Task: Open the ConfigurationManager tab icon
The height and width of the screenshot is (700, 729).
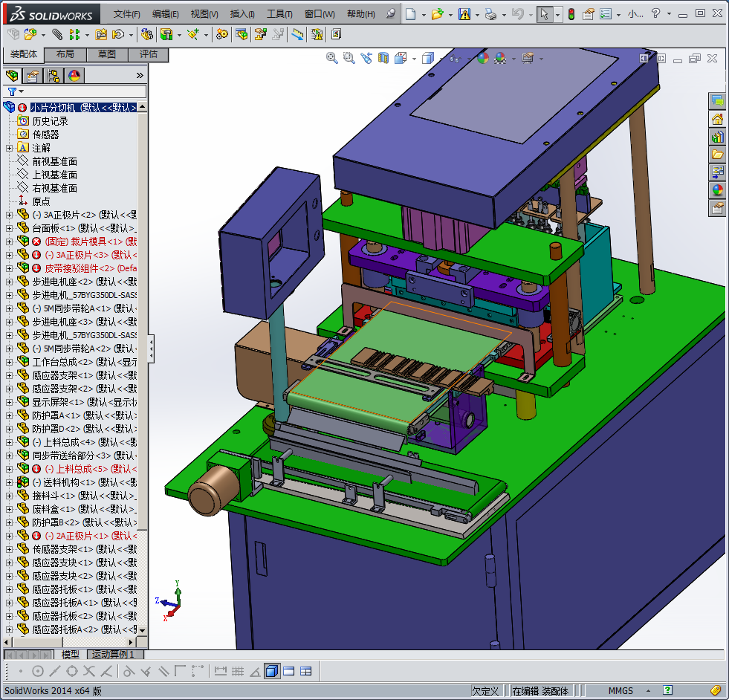Action: coord(54,75)
